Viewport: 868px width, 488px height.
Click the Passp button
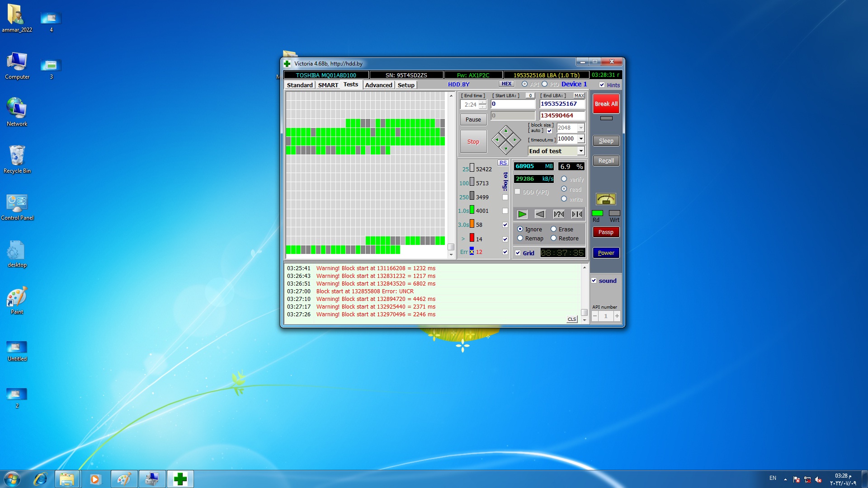click(x=606, y=232)
